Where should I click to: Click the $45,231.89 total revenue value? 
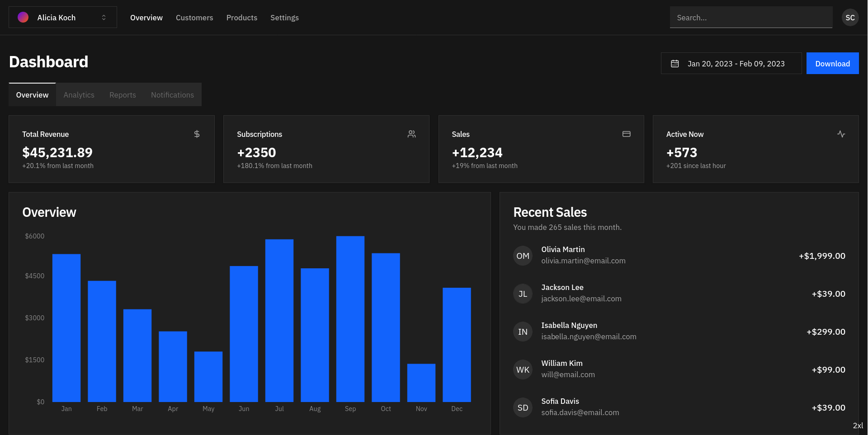pos(57,153)
